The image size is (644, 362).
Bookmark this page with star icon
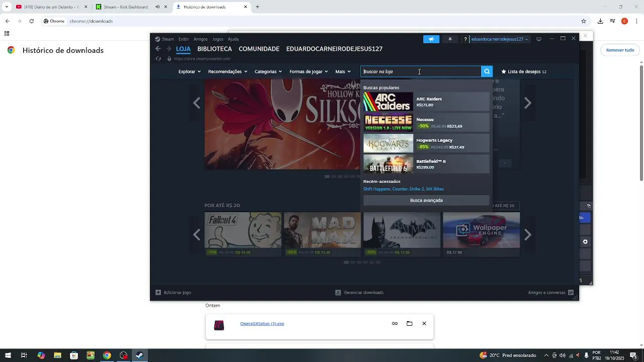584,21
